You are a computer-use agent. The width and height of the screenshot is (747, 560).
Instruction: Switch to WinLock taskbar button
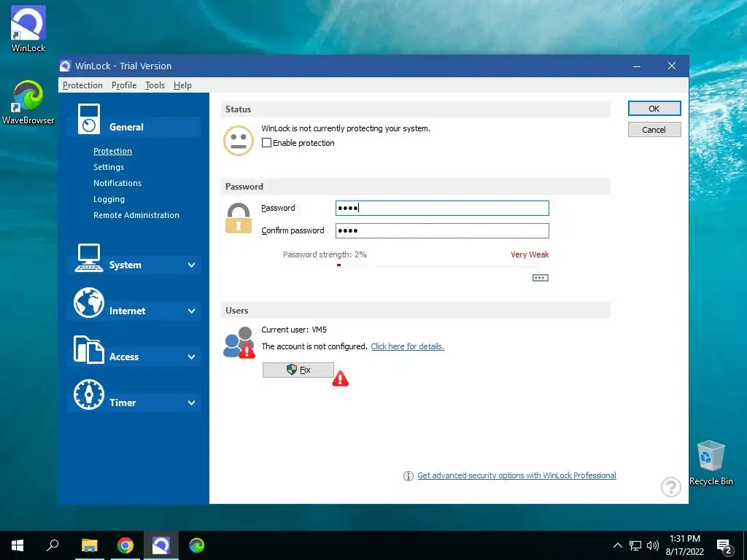click(x=161, y=545)
